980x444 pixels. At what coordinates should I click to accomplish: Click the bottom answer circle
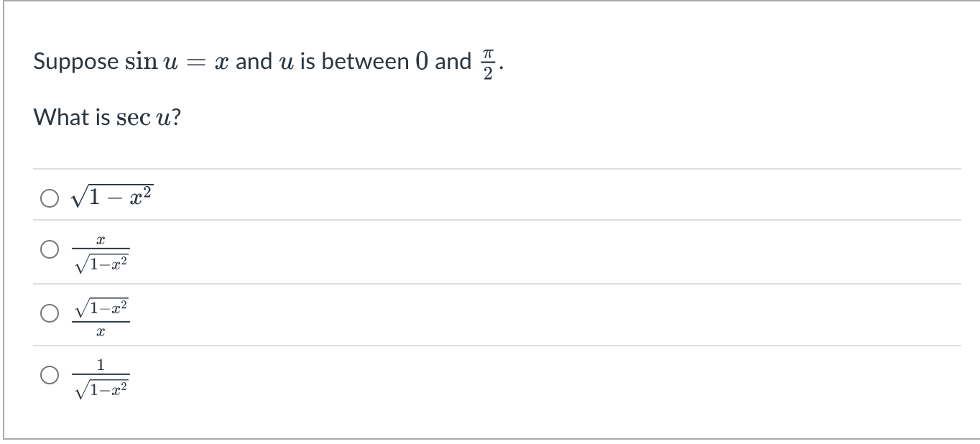(x=47, y=374)
